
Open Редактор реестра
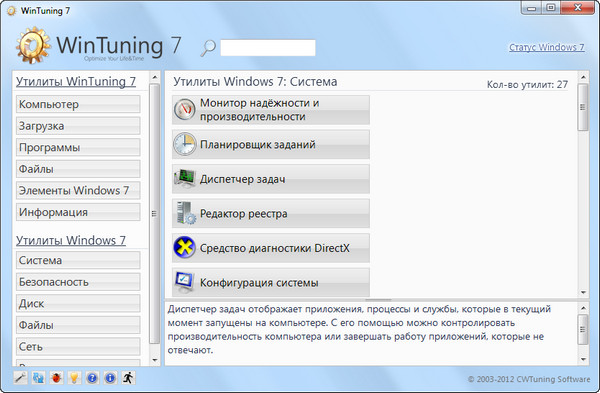click(271, 213)
